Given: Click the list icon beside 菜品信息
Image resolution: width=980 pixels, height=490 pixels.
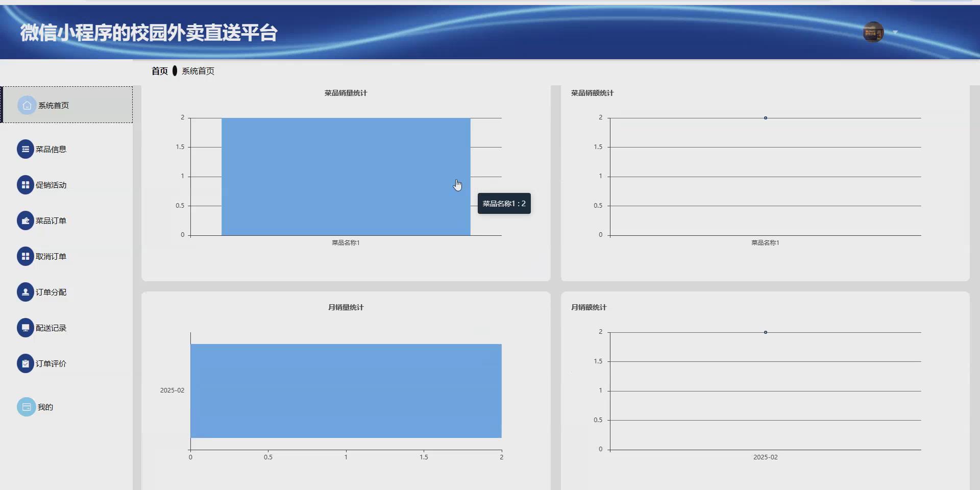Looking at the screenshot, I should pyautogui.click(x=26, y=149).
